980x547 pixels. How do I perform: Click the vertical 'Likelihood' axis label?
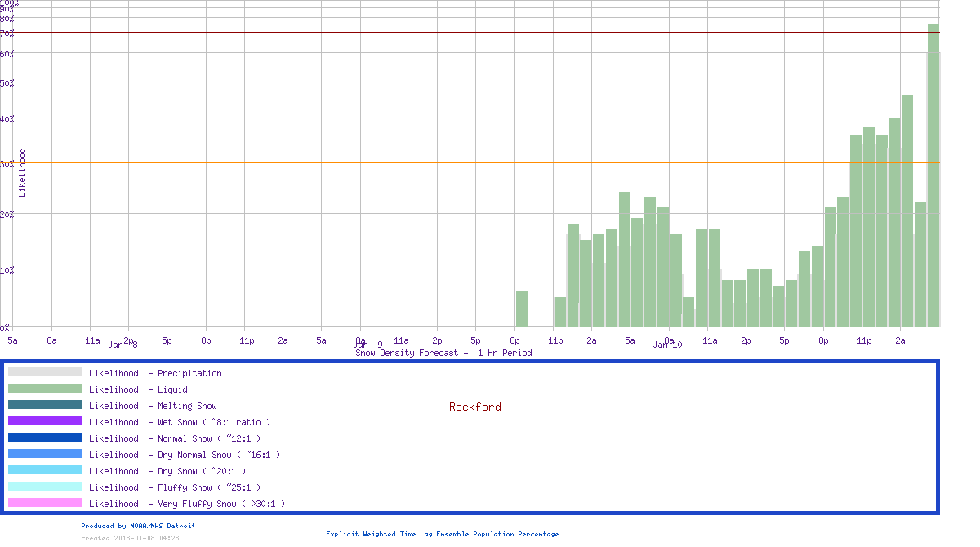point(23,172)
